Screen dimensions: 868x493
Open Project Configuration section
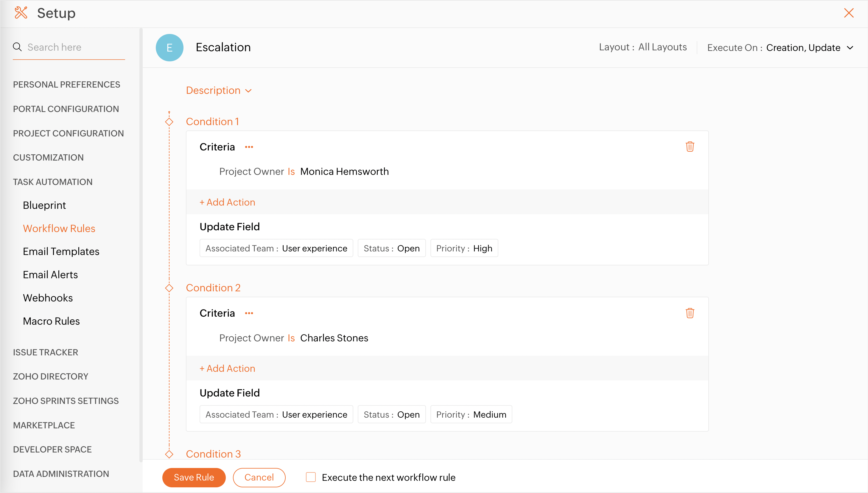[69, 133]
